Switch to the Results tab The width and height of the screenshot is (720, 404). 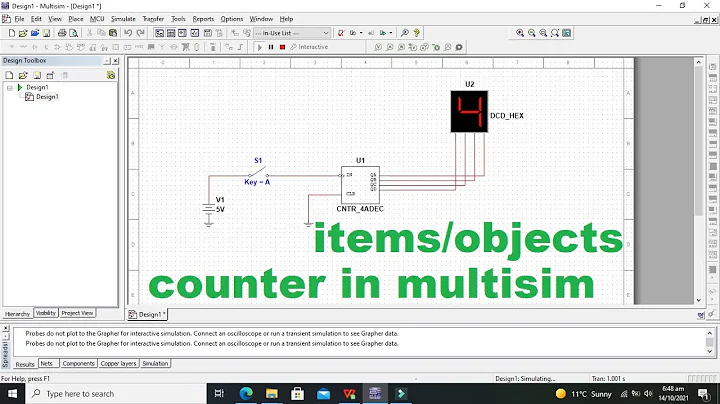coord(25,364)
